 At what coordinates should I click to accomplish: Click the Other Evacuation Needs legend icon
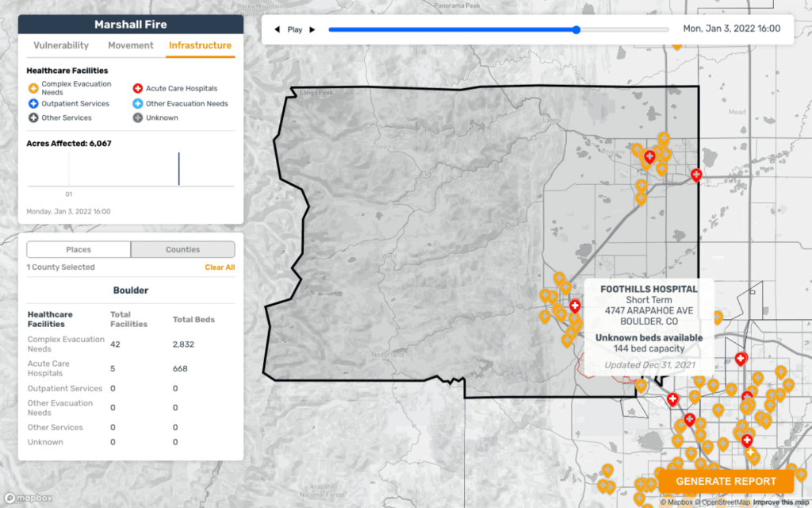tap(137, 103)
